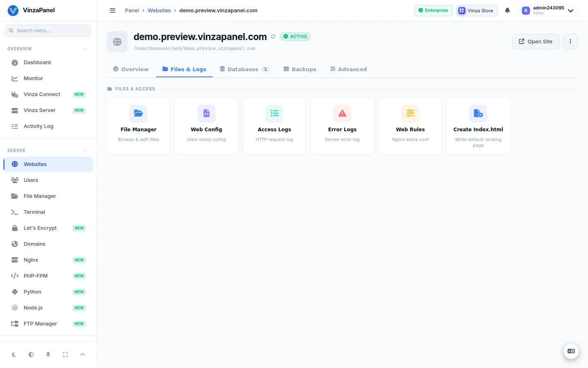Click the Panel breadcrumb

click(x=132, y=11)
